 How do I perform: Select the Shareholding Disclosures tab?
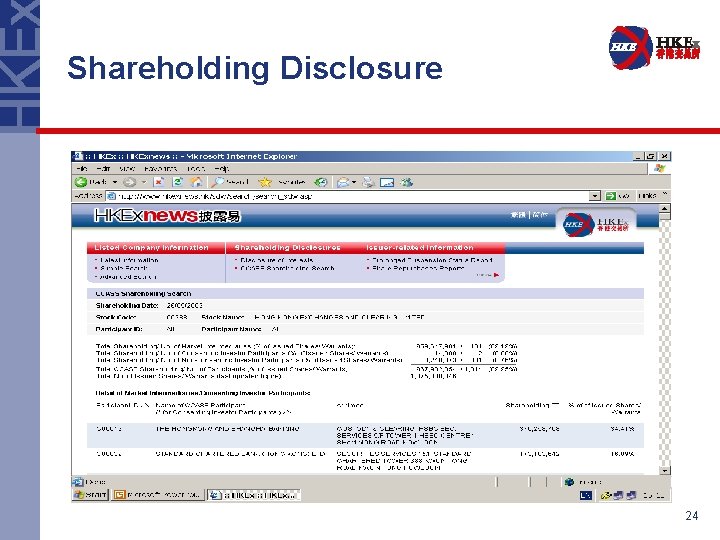coord(287,248)
